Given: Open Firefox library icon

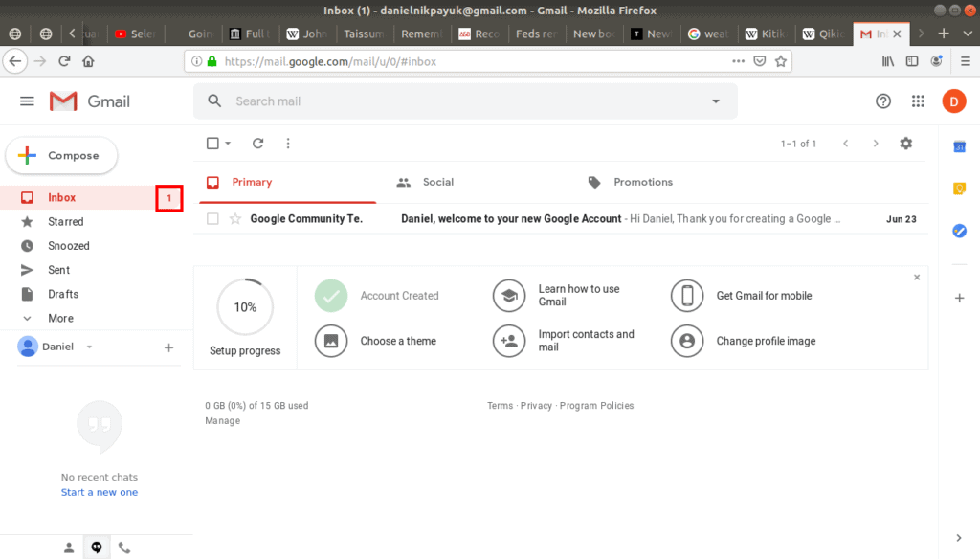Looking at the screenshot, I should tap(887, 61).
